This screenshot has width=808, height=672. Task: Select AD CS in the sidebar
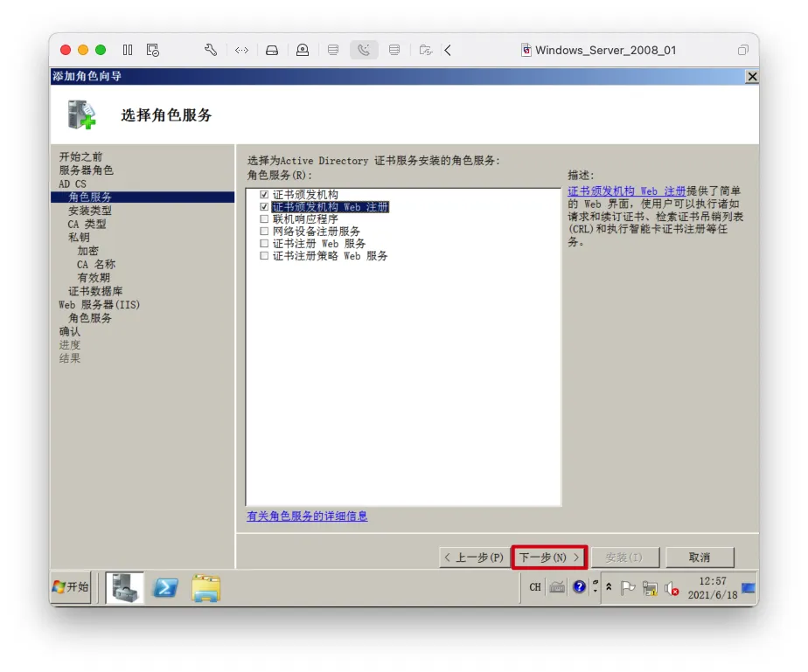pyautogui.click(x=73, y=184)
